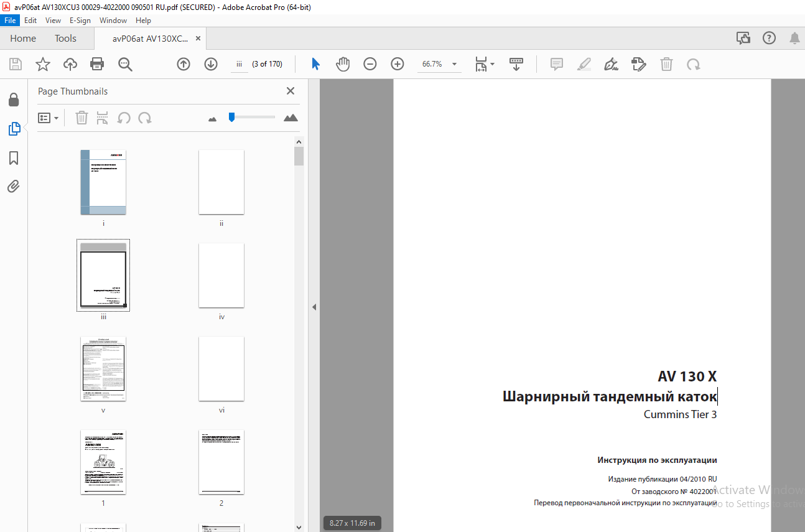Screen dimensions: 805x532
Task: Click the AV 130 X title text
Action: (x=687, y=376)
